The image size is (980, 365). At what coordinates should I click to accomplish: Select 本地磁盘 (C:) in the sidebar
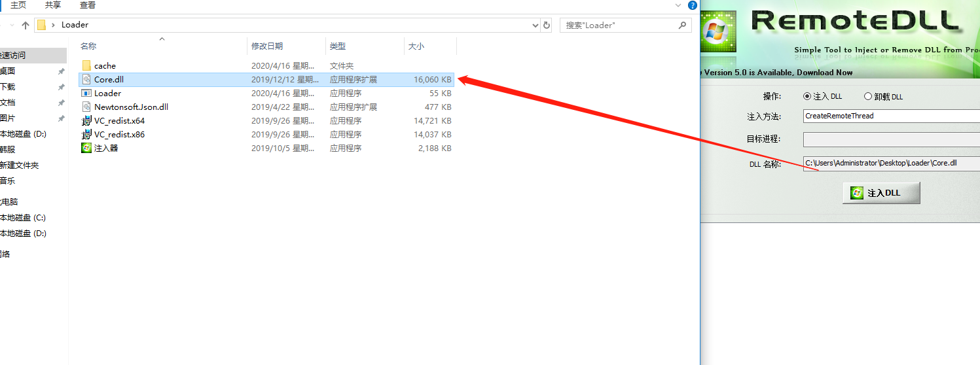tap(23, 218)
